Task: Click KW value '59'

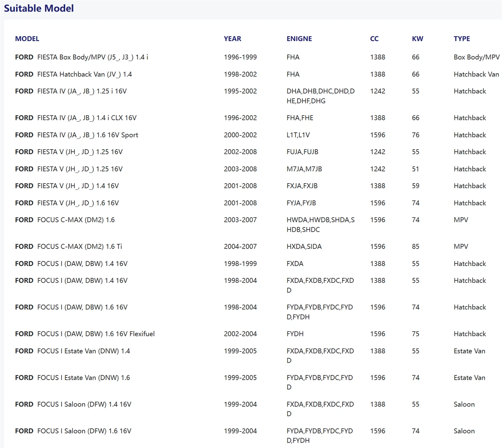Action: coord(416,186)
